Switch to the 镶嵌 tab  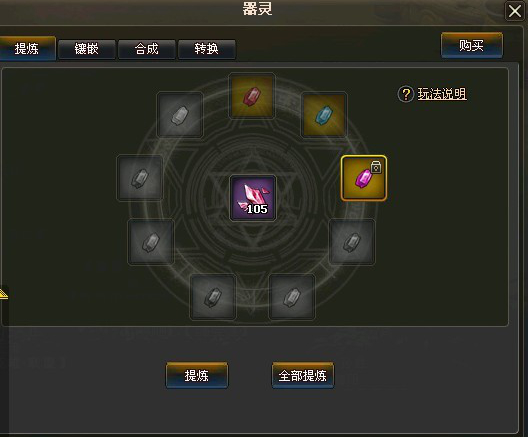coord(87,49)
